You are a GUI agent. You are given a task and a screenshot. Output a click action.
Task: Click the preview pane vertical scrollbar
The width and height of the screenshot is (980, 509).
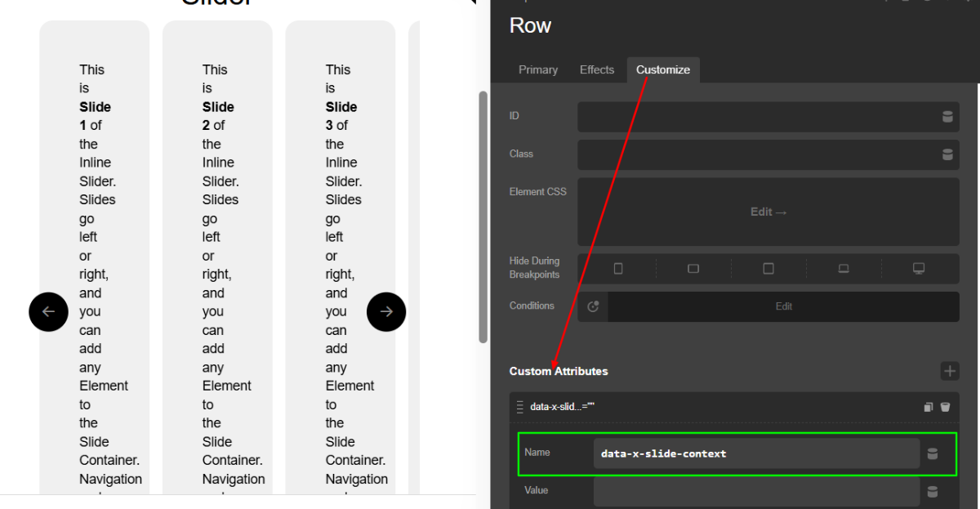[x=483, y=217]
